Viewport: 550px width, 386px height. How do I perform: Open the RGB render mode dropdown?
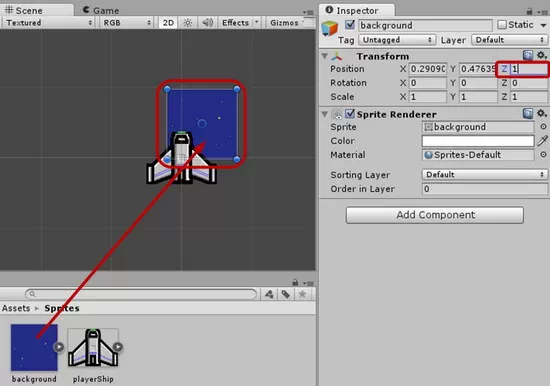pos(126,23)
